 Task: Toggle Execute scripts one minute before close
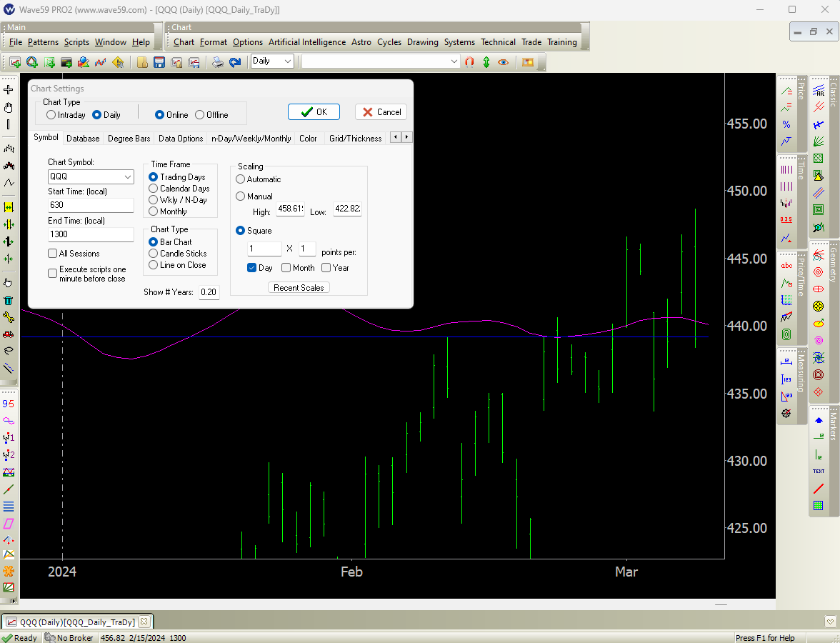53,273
